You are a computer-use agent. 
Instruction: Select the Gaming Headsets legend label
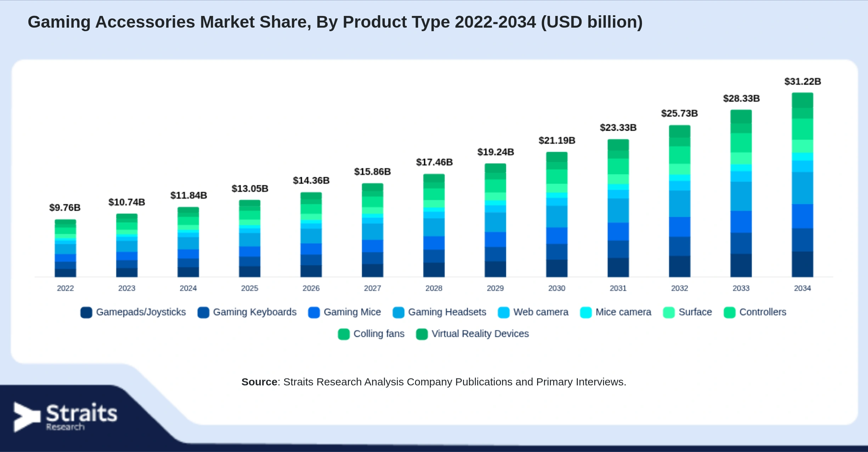coord(447,312)
